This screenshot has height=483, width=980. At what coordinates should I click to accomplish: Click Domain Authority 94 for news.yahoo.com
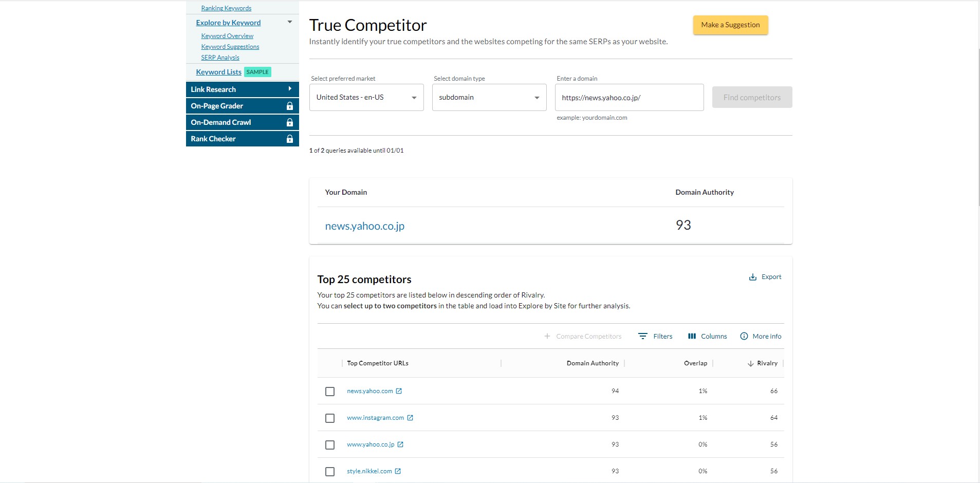[x=615, y=391]
